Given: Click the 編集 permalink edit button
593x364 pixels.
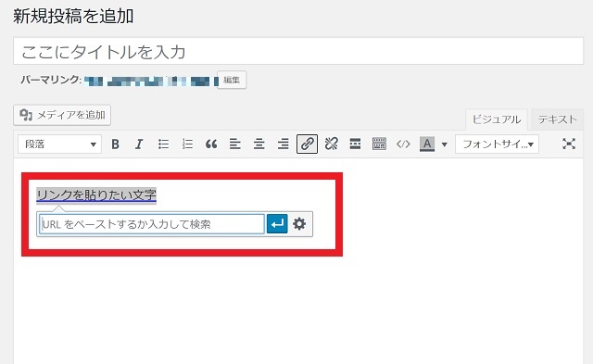Looking at the screenshot, I should pos(232,80).
